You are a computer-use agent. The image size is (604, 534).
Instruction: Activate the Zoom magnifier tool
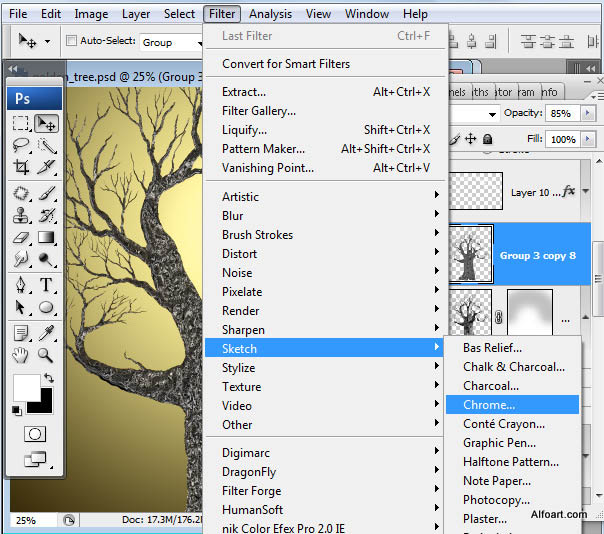pyautogui.click(x=46, y=354)
